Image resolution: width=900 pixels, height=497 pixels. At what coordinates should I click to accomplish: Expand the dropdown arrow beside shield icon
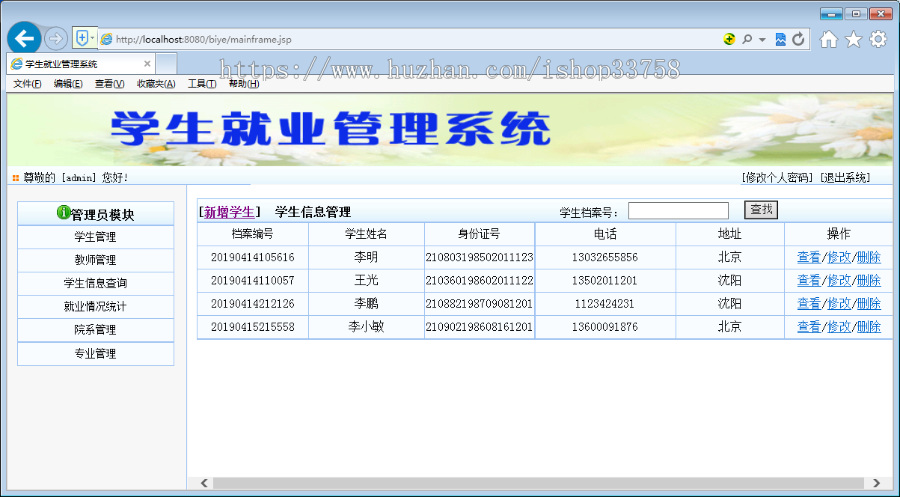point(92,38)
